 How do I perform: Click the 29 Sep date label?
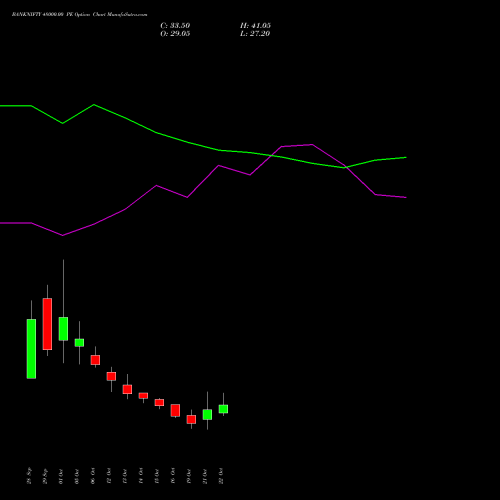(x=45, y=476)
